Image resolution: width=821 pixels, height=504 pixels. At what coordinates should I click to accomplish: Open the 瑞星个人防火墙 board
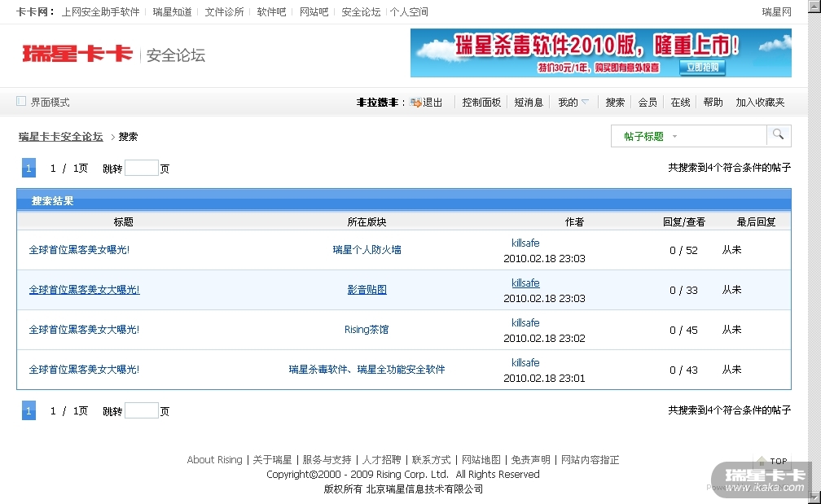click(367, 250)
